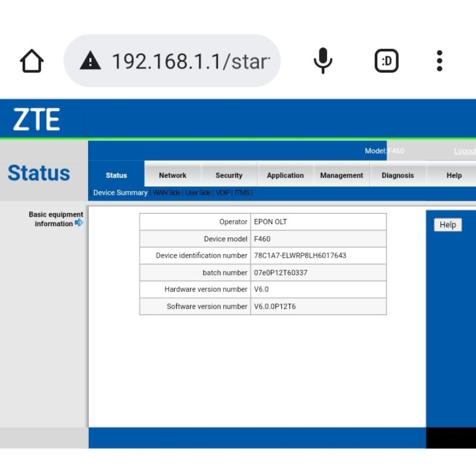Click the ZTE logo

point(37,120)
